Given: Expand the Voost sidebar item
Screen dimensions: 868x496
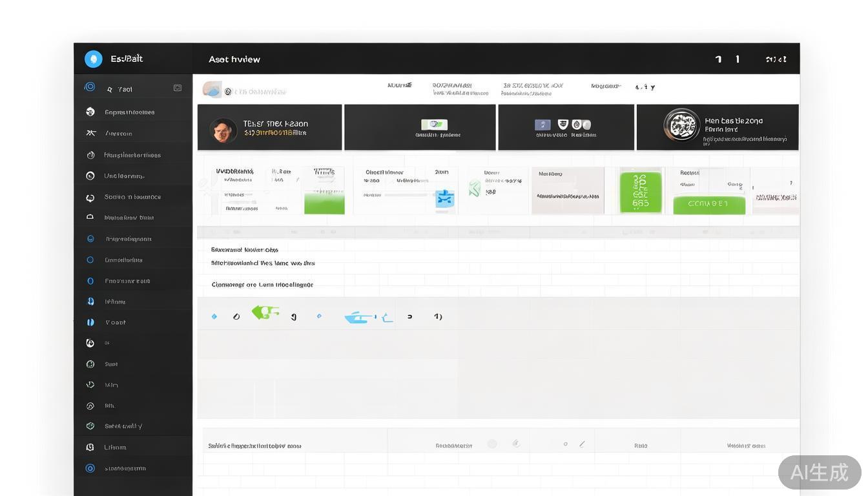Looking at the screenshot, I should click(x=115, y=322).
